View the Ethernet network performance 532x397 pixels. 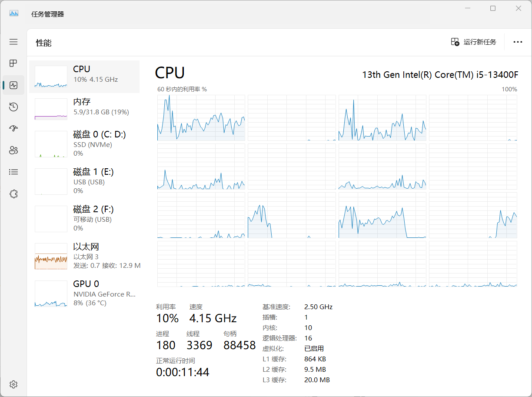point(85,256)
